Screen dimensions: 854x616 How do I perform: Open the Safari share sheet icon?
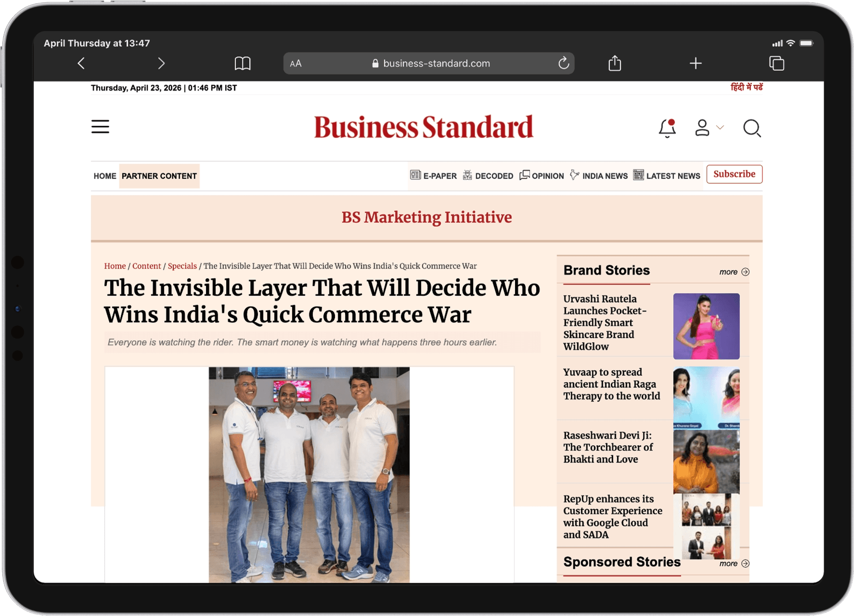coord(614,63)
